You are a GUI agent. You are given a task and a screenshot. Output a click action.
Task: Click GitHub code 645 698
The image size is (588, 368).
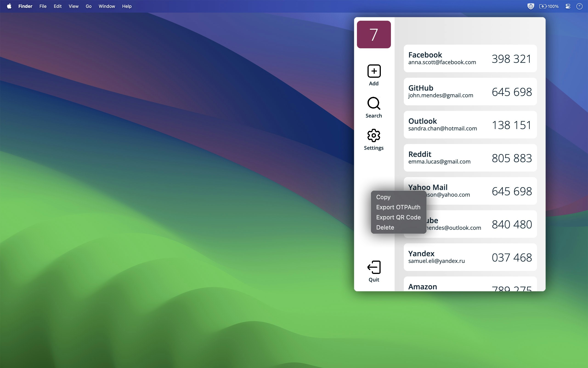(512, 92)
